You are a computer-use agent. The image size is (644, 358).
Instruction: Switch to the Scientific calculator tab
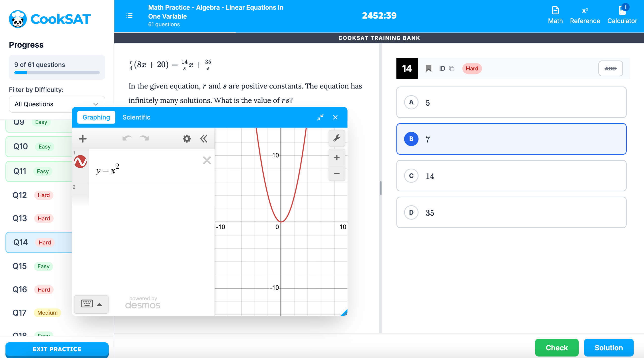(136, 117)
